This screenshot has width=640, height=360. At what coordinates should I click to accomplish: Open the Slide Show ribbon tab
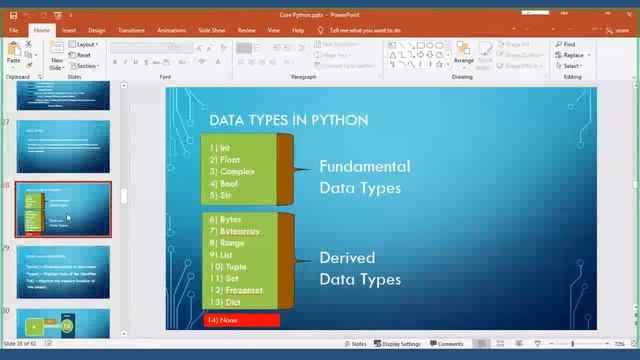[x=211, y=31]
